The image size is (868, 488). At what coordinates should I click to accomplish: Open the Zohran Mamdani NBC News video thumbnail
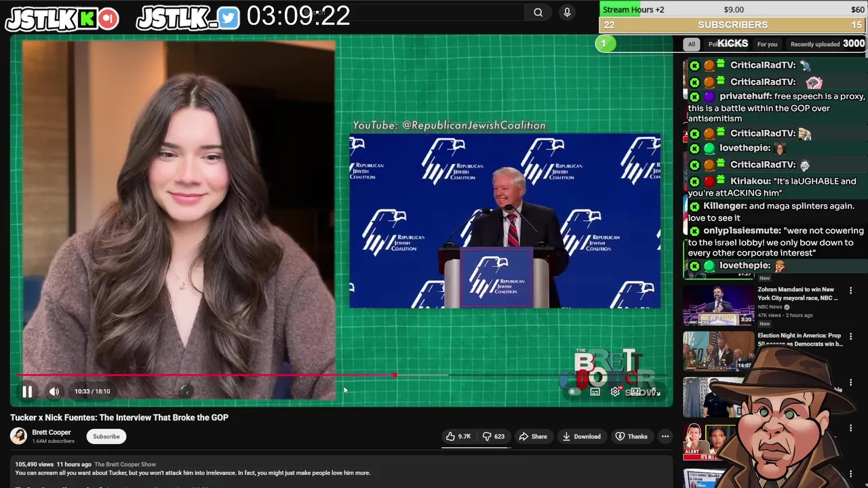pos(718,305)
